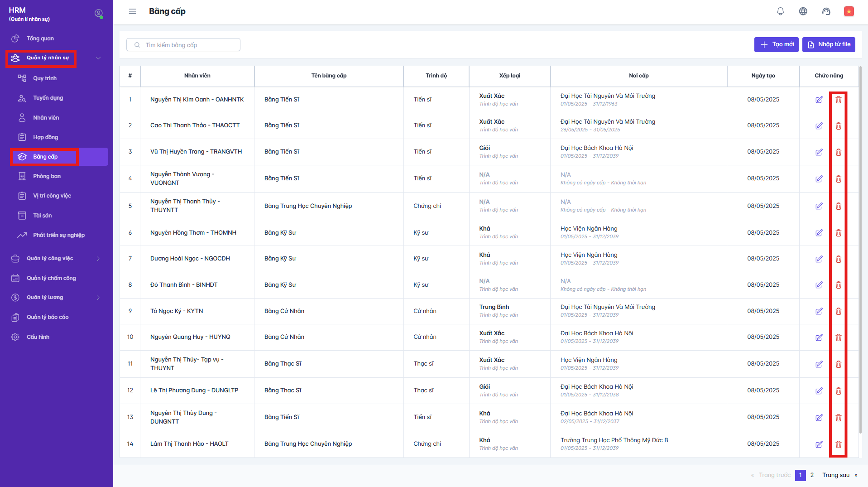Delete the Tô Ngọc Ký degree row
This screenshot has height=487, width=868.
pyautogui.click(x=838, y=311)
